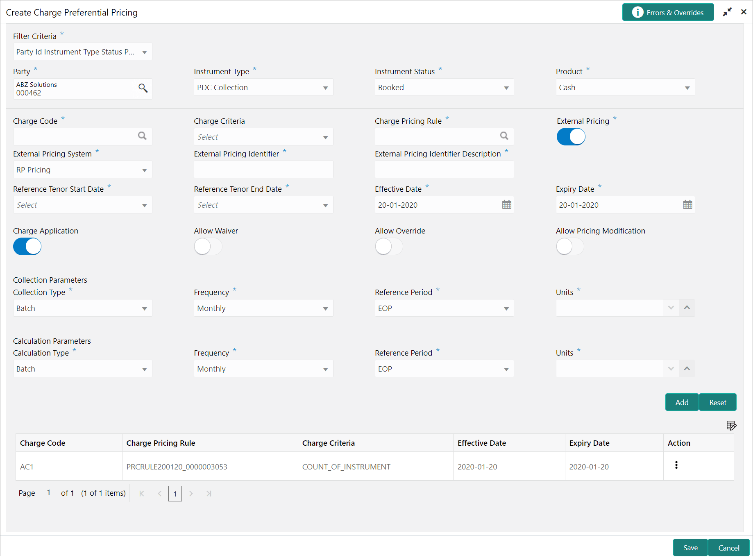Enable the Allow Waiver switch
The width and height of the screenshot is (753, 560).
coord(208,247)
